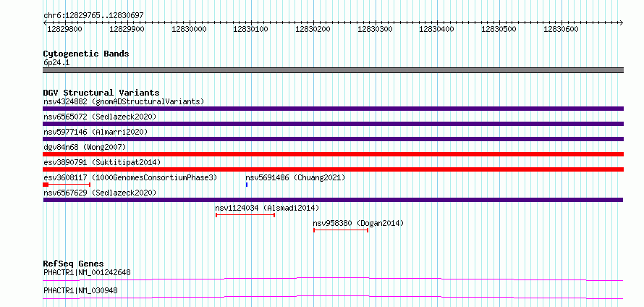Click the chr6:12829765..12830697 region label
The height and width of the screenshot is (307, 644).
click(x=93, y=15)
